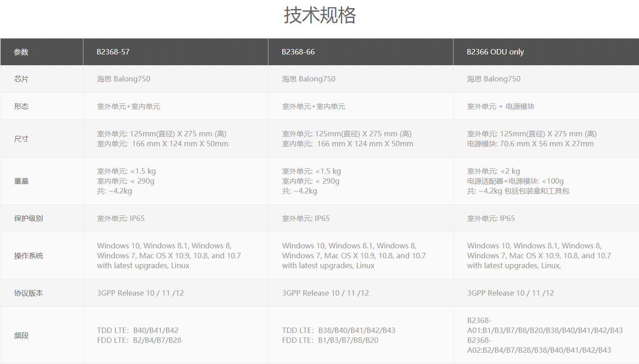
Task: Select 室外单元: IP65 under B2368-66
Action: pos(306,218)
